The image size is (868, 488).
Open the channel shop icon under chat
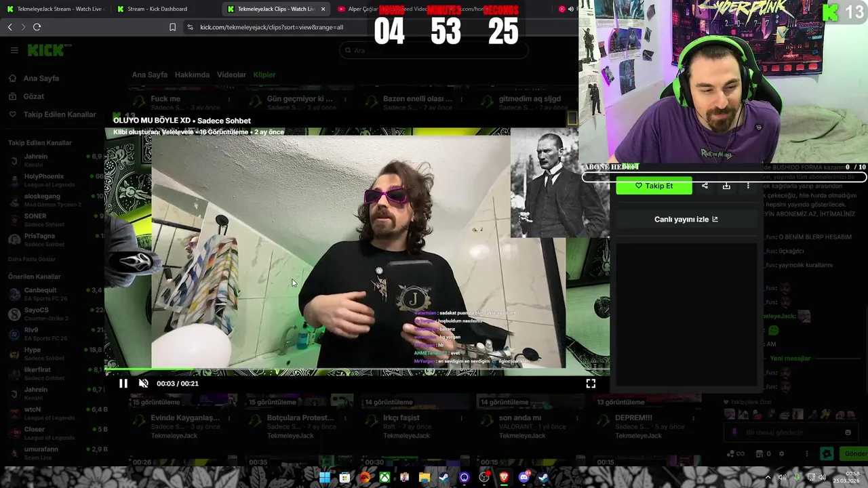click(759, 453)
